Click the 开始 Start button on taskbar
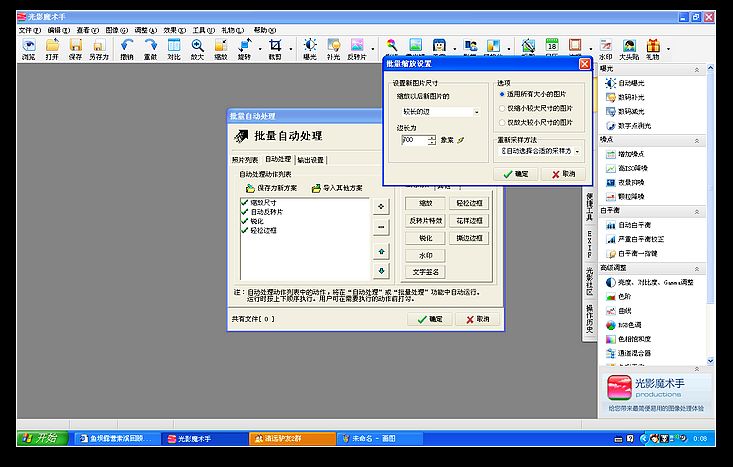The width and height of the screenshot is (733, 467). click(40, 438)
